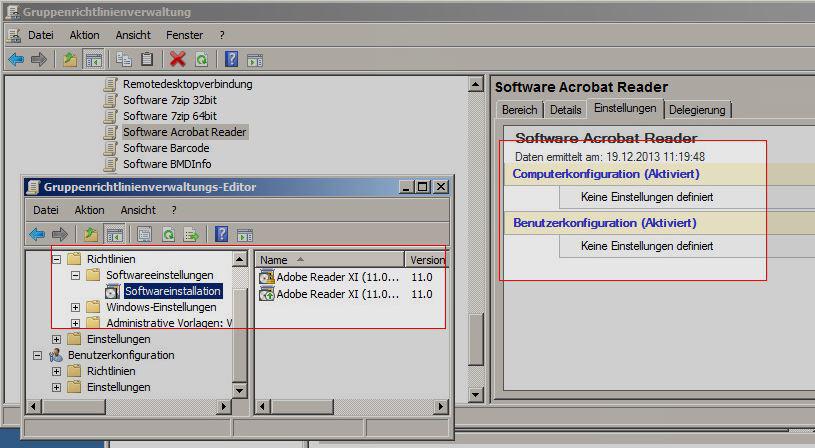
Task: Toggle action pane icon in main toolbar
Action: (x=255, y=60)
